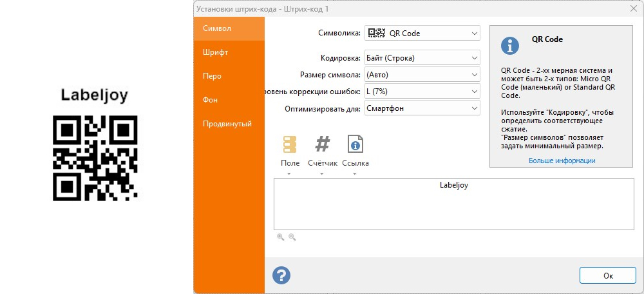Switch to the Продвинутый tab

point(229,124)
